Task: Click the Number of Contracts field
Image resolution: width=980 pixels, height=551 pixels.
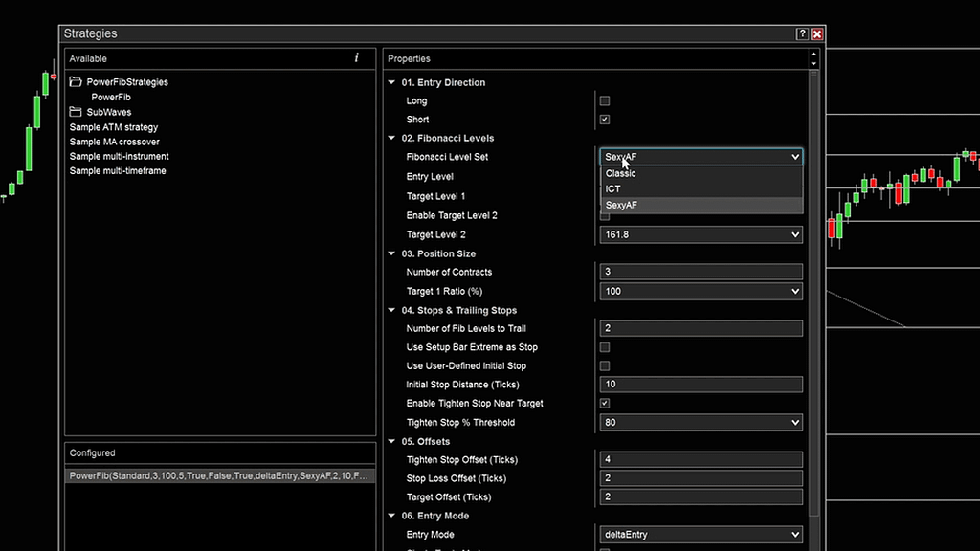Action: point(700,272)
